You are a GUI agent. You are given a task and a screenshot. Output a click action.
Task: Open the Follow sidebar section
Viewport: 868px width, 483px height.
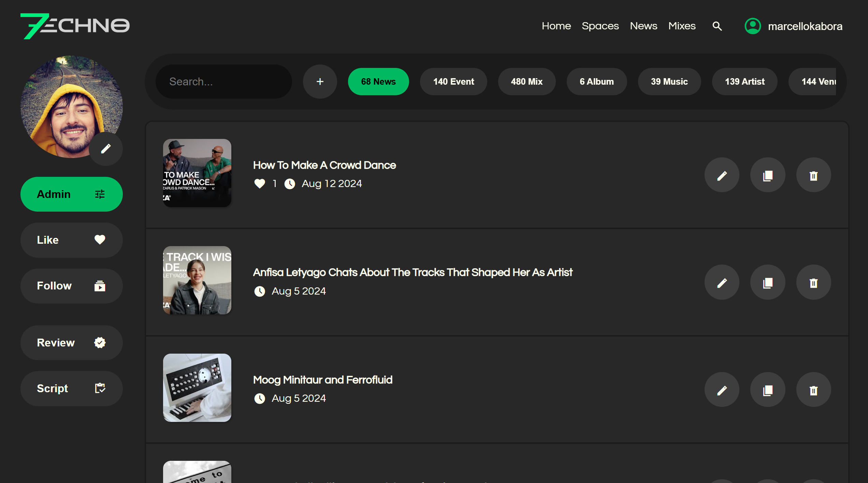coord(72,286)
